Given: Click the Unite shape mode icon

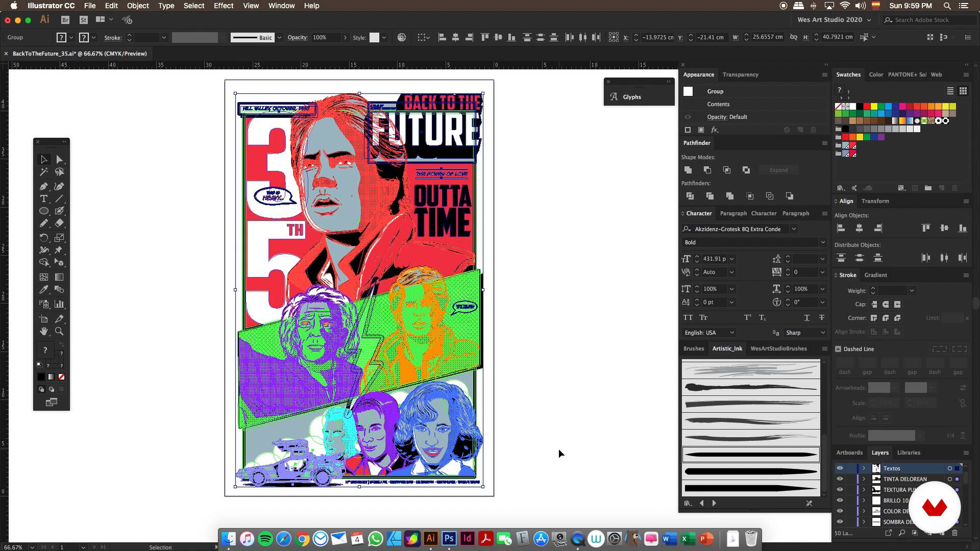Looking at the screenshot, I should (x=688, y=170).
